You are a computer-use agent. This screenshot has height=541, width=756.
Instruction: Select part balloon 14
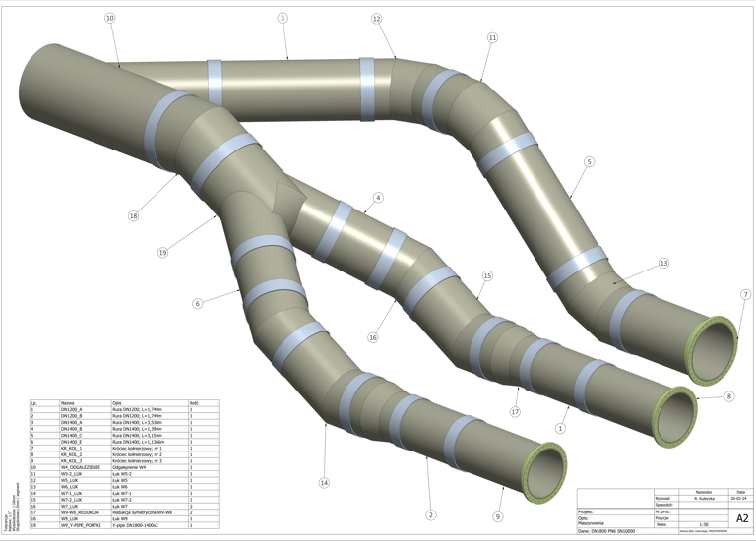coord(324,482)
